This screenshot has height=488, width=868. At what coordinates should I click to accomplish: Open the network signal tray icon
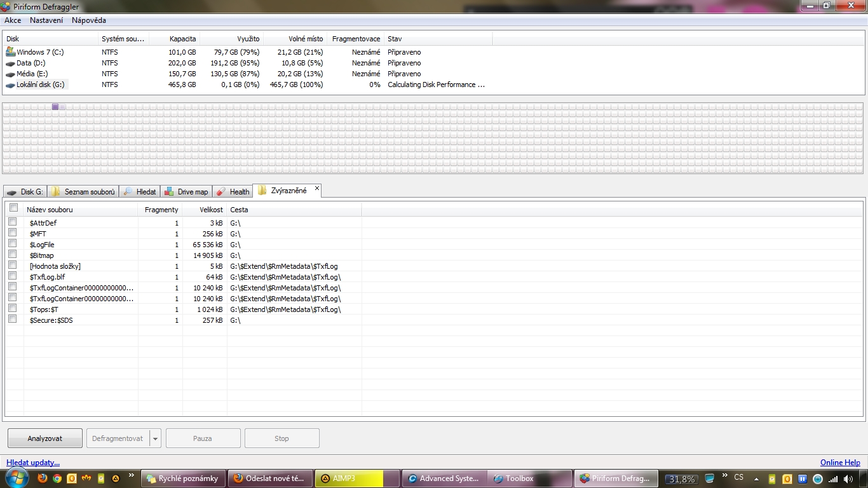click(833, 479)
